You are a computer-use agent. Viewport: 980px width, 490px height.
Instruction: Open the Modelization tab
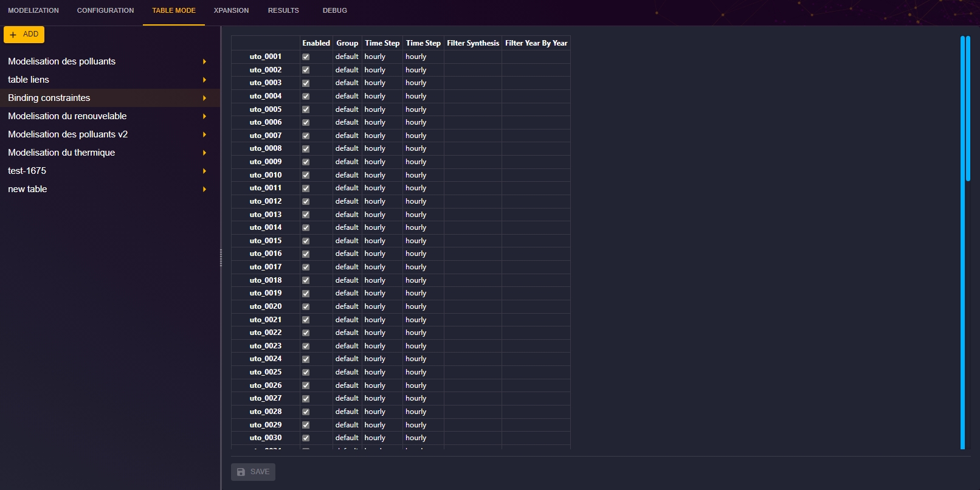coord(33,10)
